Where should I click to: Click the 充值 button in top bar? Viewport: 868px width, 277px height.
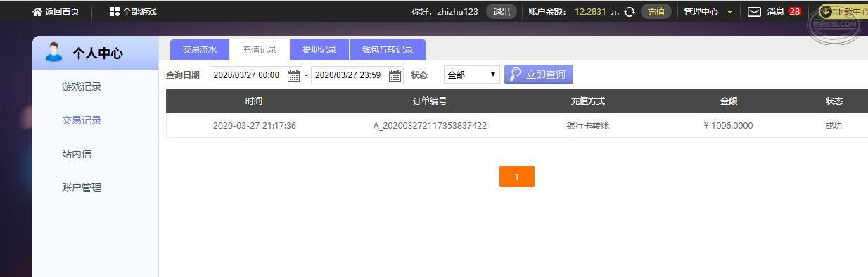tap(656, 12)
